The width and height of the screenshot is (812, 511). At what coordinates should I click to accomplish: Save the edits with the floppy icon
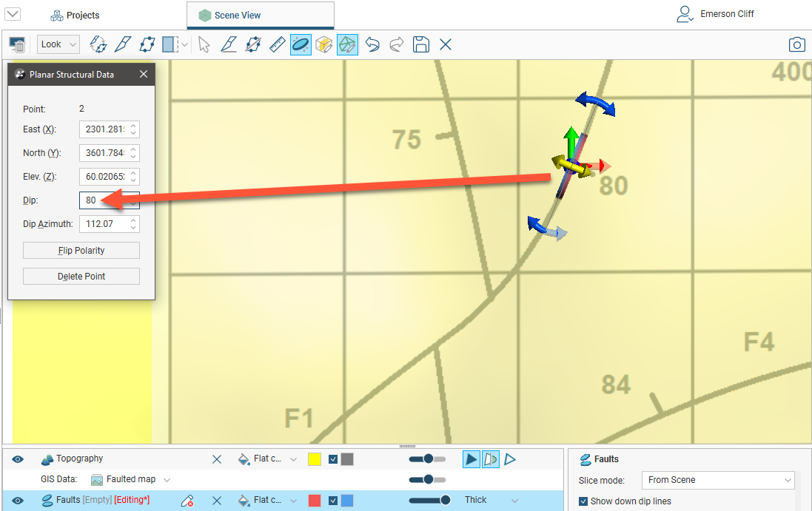point(420,44)
